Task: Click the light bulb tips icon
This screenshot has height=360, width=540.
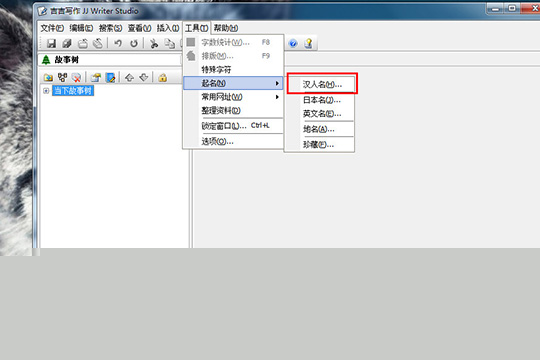Action: (308, 43)
